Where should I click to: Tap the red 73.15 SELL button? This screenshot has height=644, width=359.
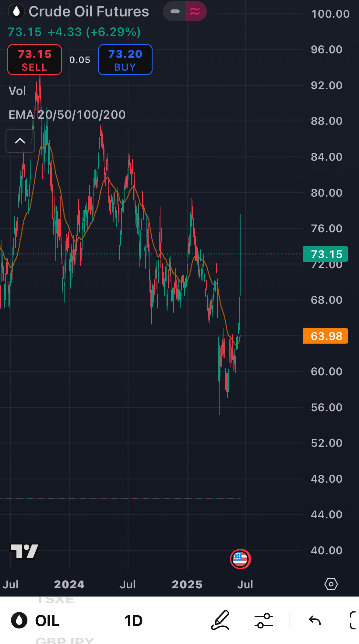[34, 60]
